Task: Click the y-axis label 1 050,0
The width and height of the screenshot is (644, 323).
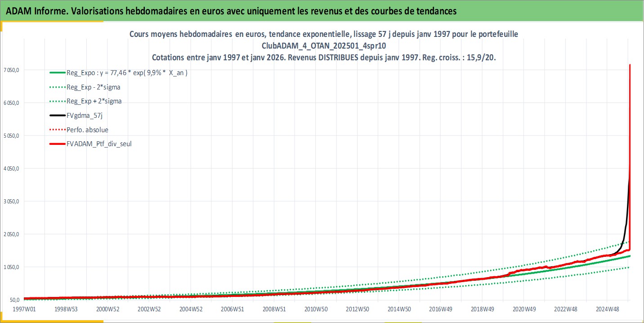Action: [12, 267]
